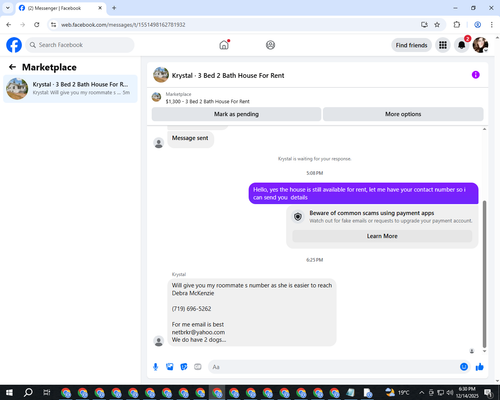Viewport: 500px width, 400px height.
Task: Click the Beware of common scams heading
Action: coord(372,213)
